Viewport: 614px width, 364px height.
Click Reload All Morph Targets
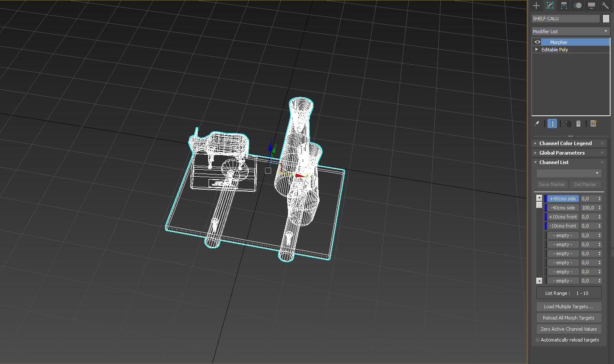tap(569, 318)
